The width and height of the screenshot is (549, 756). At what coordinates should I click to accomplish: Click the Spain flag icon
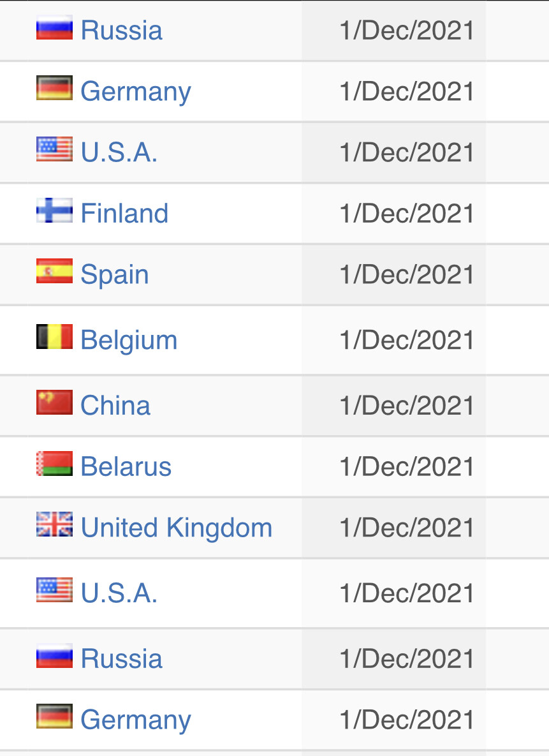[x=54, y=271]
